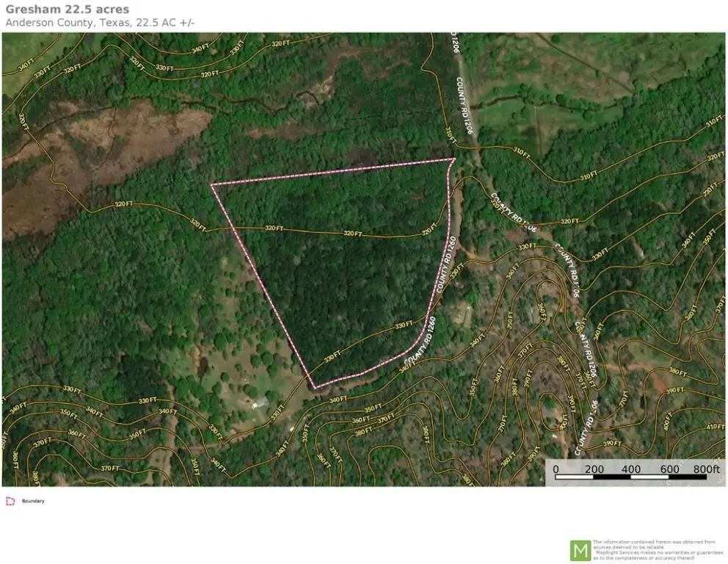Click the 410 FT contour label
The width and height of the screenshot is (728, 564).
click(716, 427)
